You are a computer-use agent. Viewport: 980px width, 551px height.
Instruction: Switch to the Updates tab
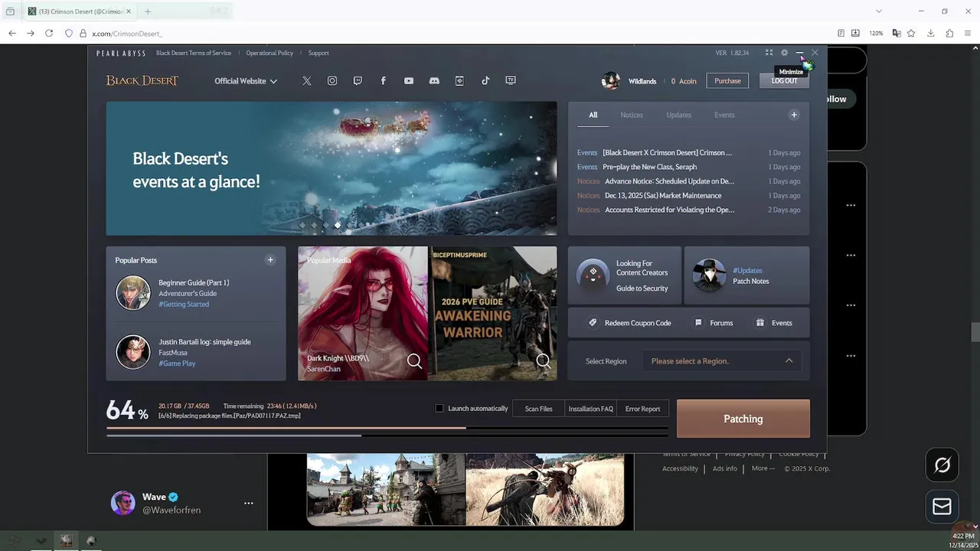pyautogui.click(x=678, y=115)
